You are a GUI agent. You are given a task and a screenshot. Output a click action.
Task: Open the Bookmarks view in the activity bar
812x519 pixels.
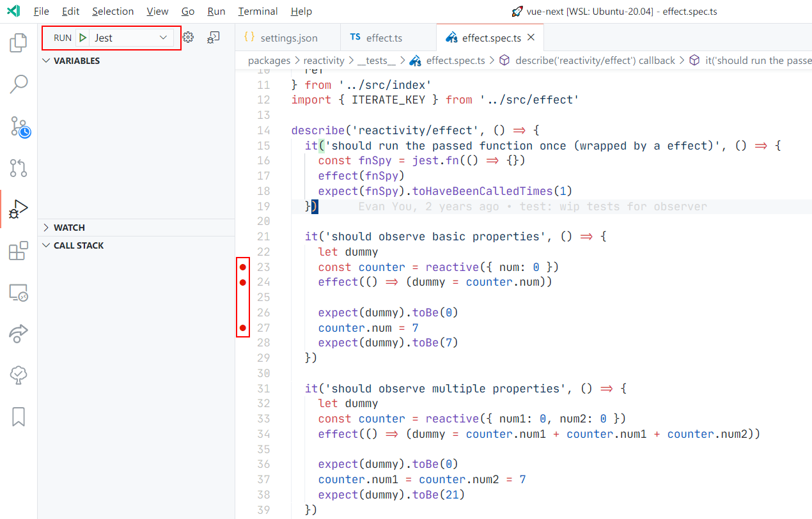point(18,416)
